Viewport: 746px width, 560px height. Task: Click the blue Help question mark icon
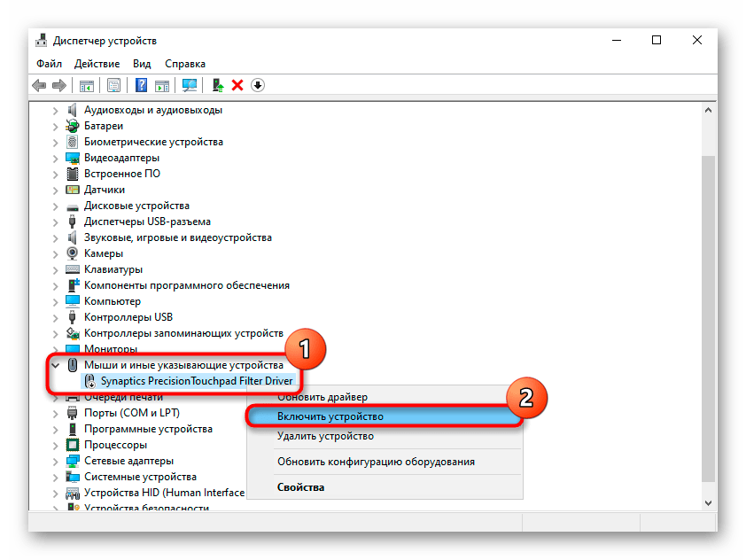pyautogui.click(x=141, y=85)
